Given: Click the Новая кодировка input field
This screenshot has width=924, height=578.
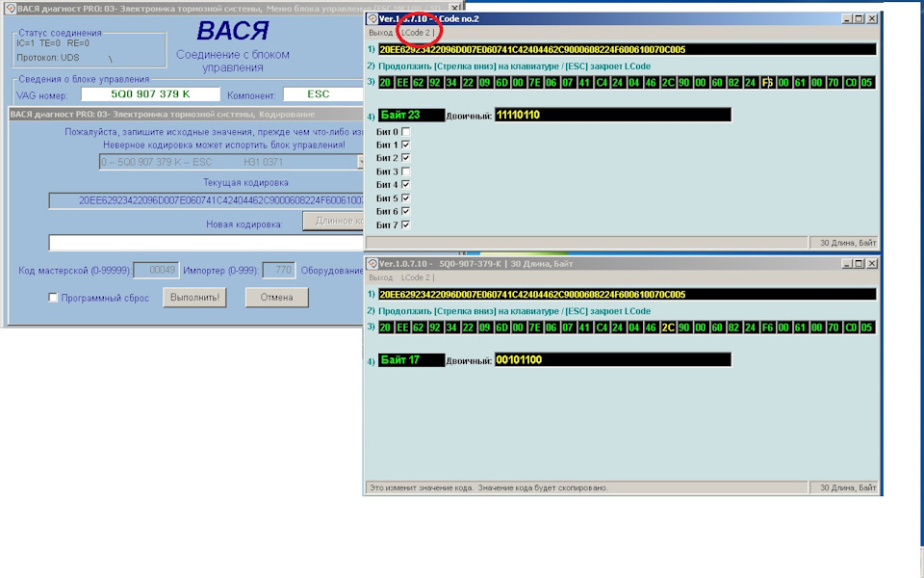Looking at the screenshot, I should coord(206,243).
